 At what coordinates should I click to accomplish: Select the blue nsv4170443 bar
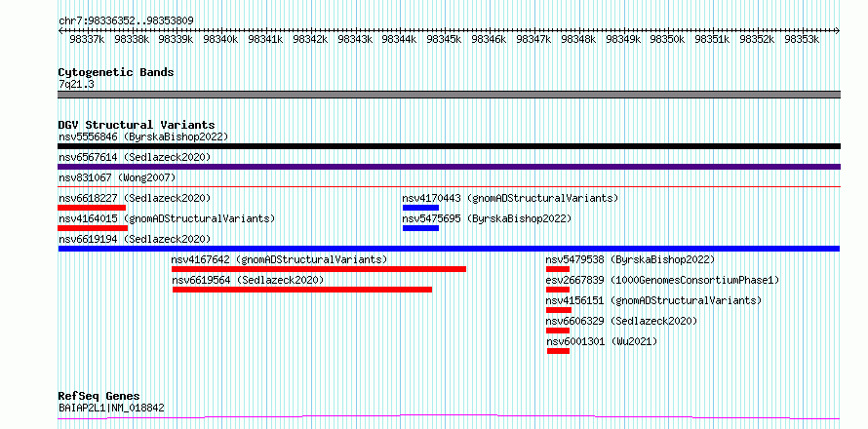pyautogui.click(x=420, y=208)
